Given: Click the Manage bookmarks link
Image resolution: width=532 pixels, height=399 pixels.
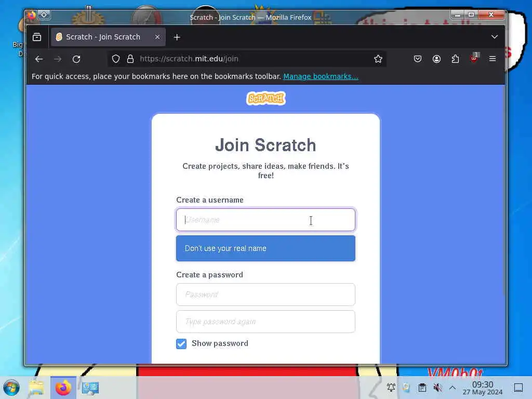Looking at the screenshot, I should (321, 76).
